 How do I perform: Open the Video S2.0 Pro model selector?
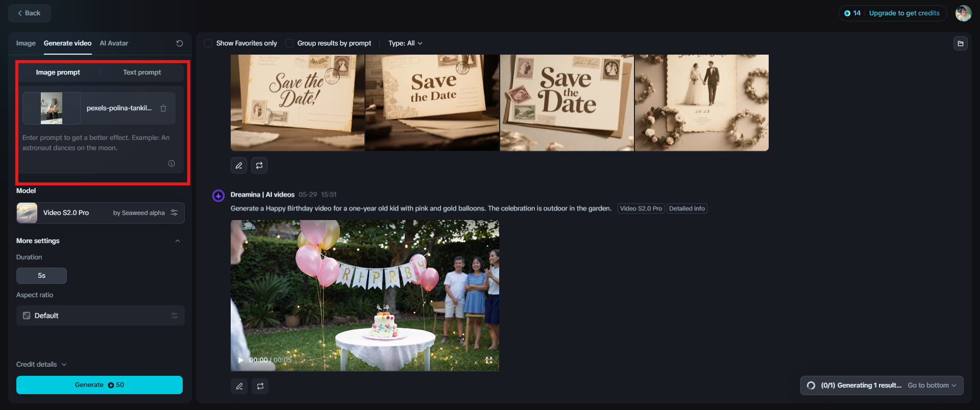tap(101, 213)
